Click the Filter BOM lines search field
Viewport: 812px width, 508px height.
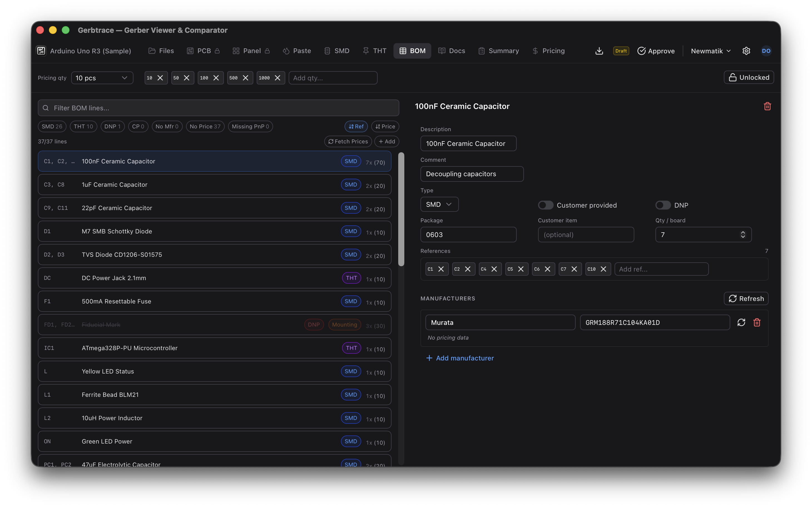pos(219,108)
